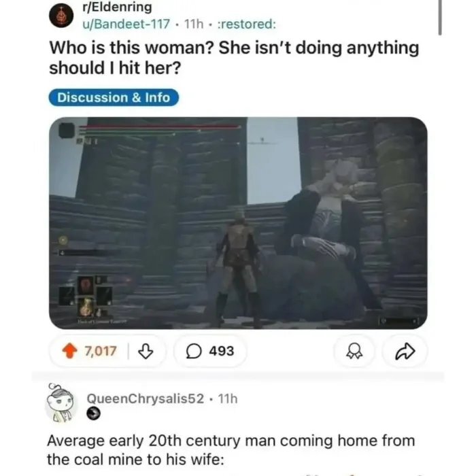476x476 pixels.
Task: Click the page scrollbar on the right edge
Action: (x=440, y=17)
